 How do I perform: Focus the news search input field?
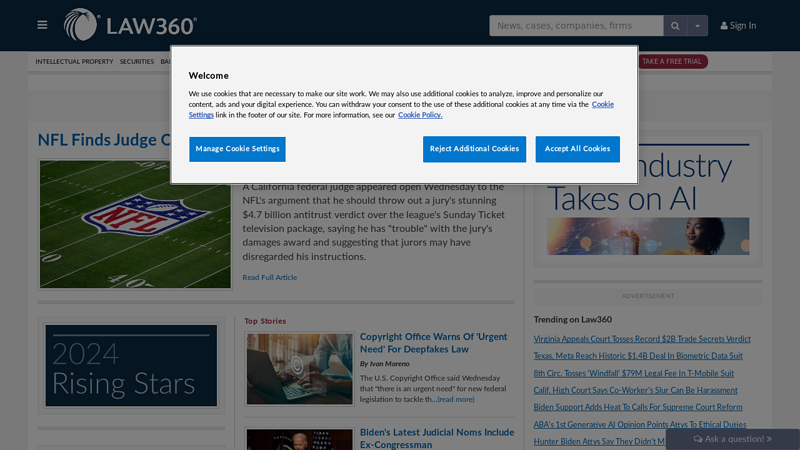click(576, 26)
